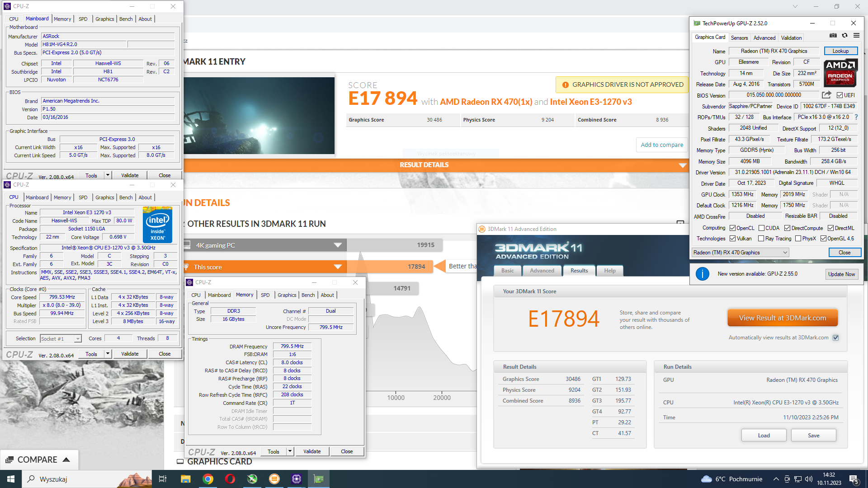The height and width of the screenshot is (488, 868).
Task: Click the GPU-Z blue info icon
Action: click(x=702, y=274)
